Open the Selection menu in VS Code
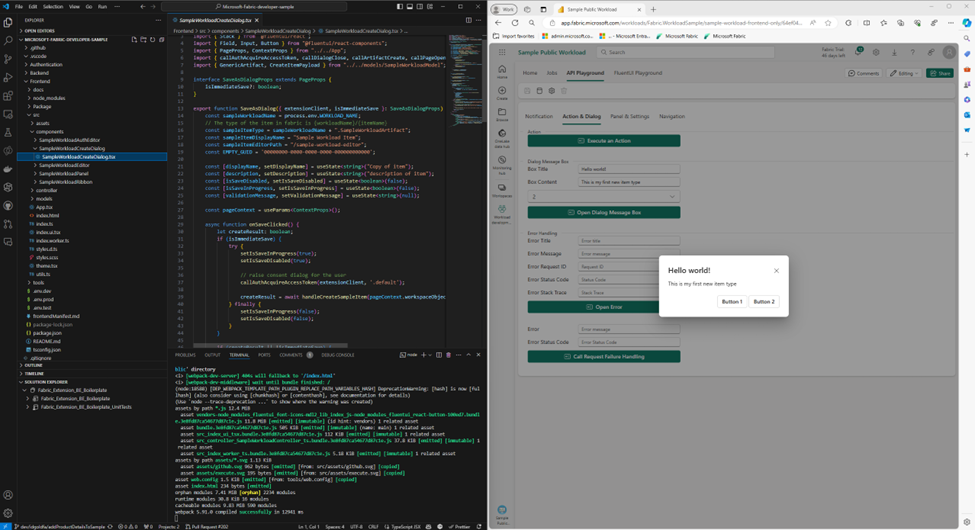 (x=53, y=6)
